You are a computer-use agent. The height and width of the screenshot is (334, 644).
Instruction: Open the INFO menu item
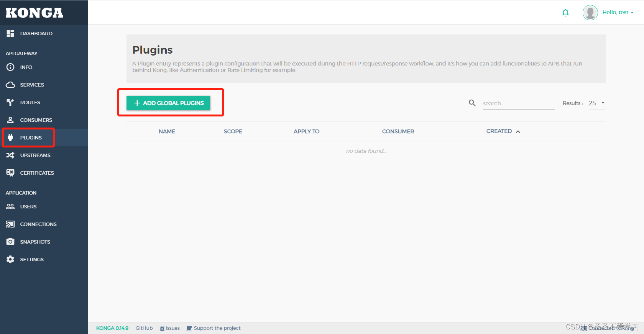click(44, 67)
